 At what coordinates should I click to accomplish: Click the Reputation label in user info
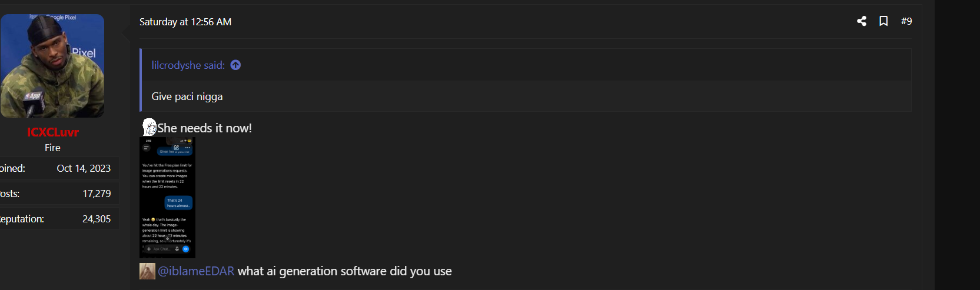pyautogui.click(x=22, y=219)
